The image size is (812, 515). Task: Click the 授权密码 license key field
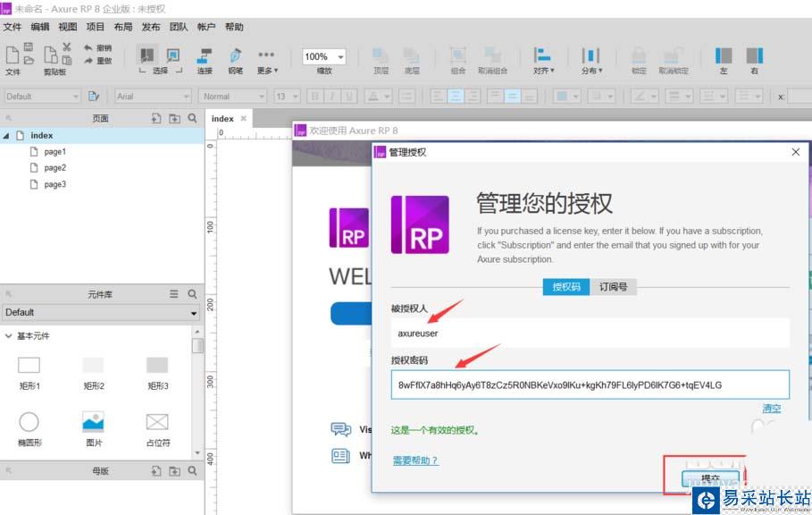click(590, 385)
